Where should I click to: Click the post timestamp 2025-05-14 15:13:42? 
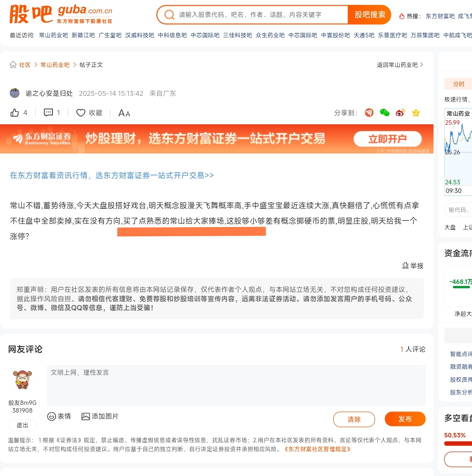(x=111, y=93)
